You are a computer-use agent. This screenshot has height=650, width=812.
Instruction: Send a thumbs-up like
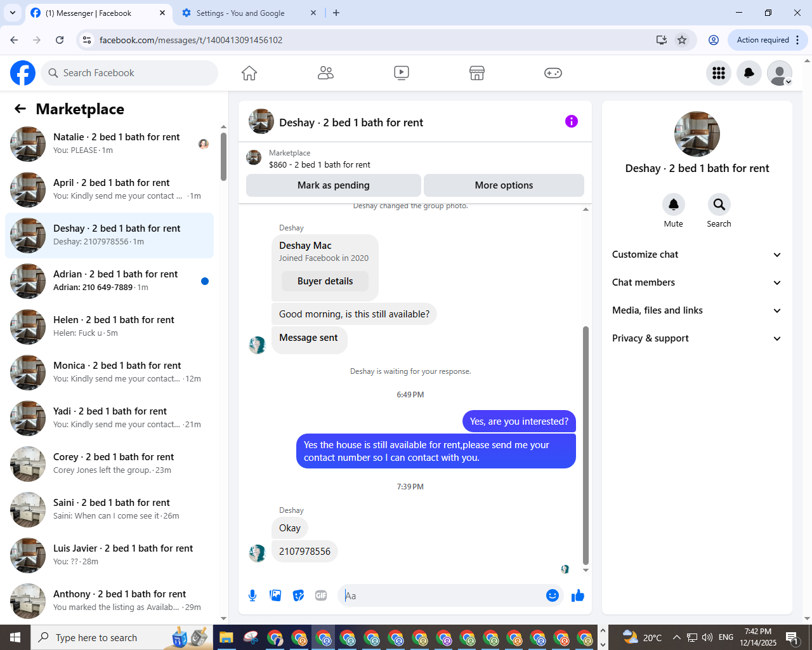(578, 595)
